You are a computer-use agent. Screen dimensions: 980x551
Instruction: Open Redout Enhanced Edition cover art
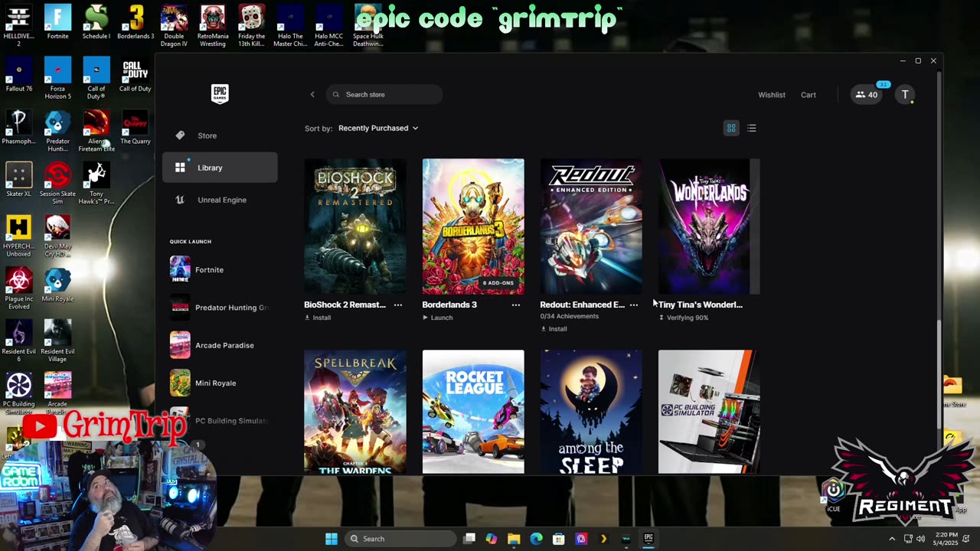[591, 227]
